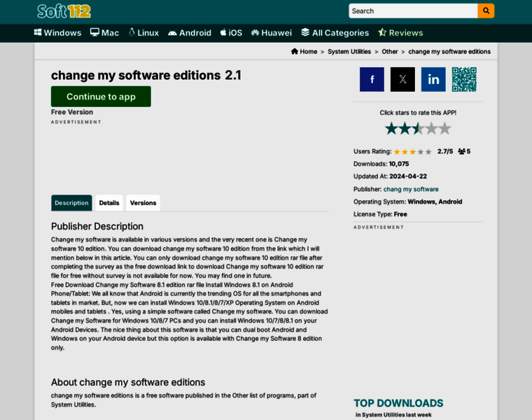Open the 'chang my software' publisher link
The height and width of the screenshot is (420, 532).
[411, 189]
